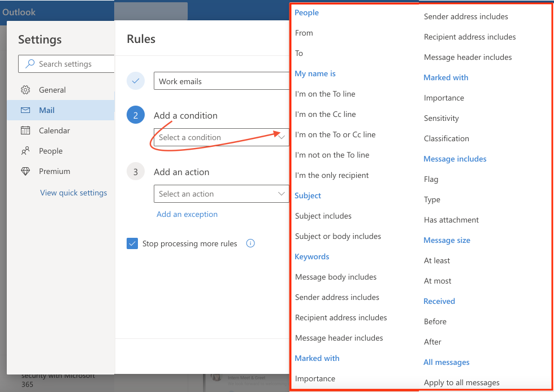This screenshot has width=554, height=392.
Task: Select Before under Received conditions
Action: pyautogui.click(x=435, y=321)
